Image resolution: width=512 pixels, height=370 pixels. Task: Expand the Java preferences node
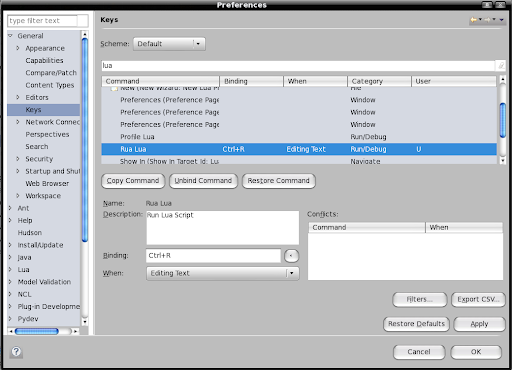tap(10, 257)
